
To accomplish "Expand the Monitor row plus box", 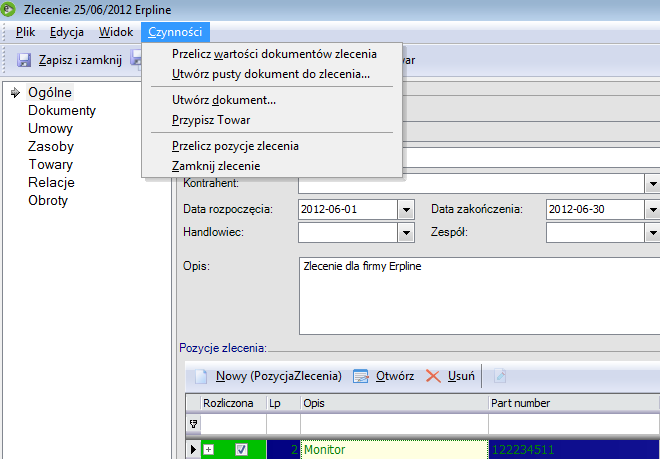I will (x=208, y=449).
